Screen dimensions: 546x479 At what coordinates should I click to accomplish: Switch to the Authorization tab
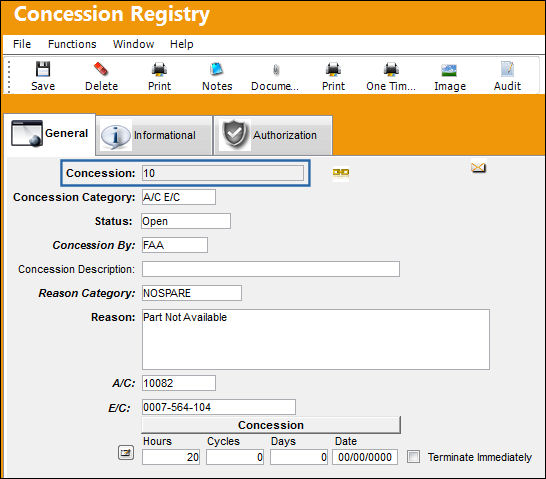pos(273,135)
